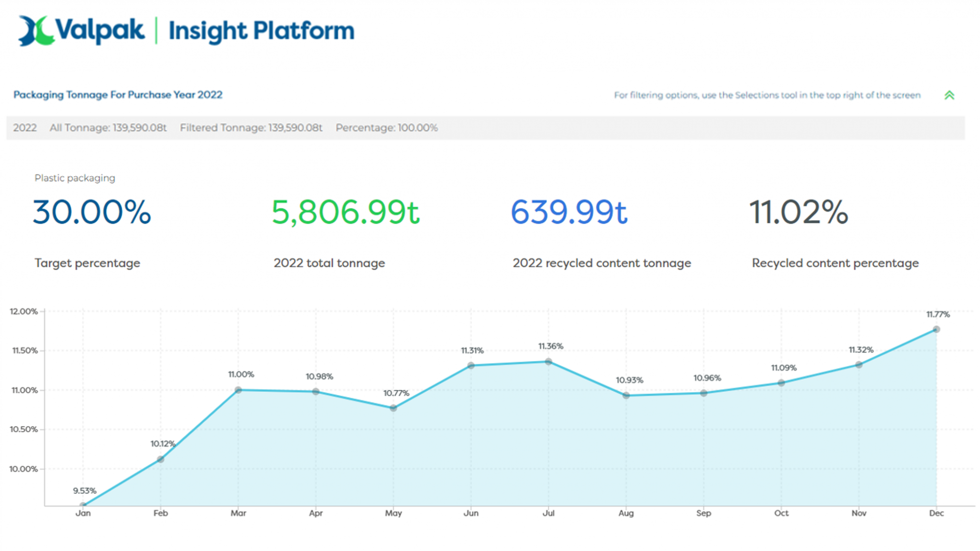
Task: Select the July data point showing 11.36%
Action: (x=548, y=361)
